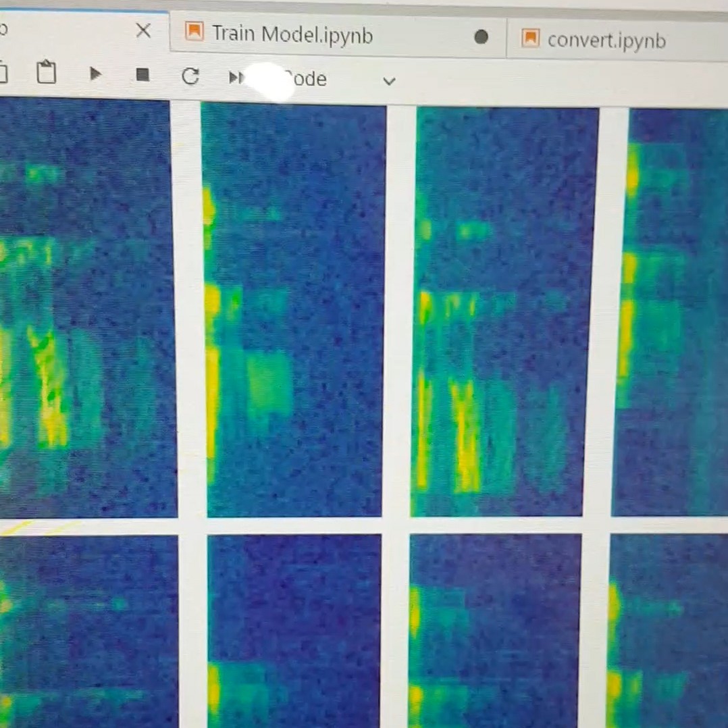Restart the kernel using circular arrow icon
The width and height of the screenshot is (728, 728).
coord(190,76)
